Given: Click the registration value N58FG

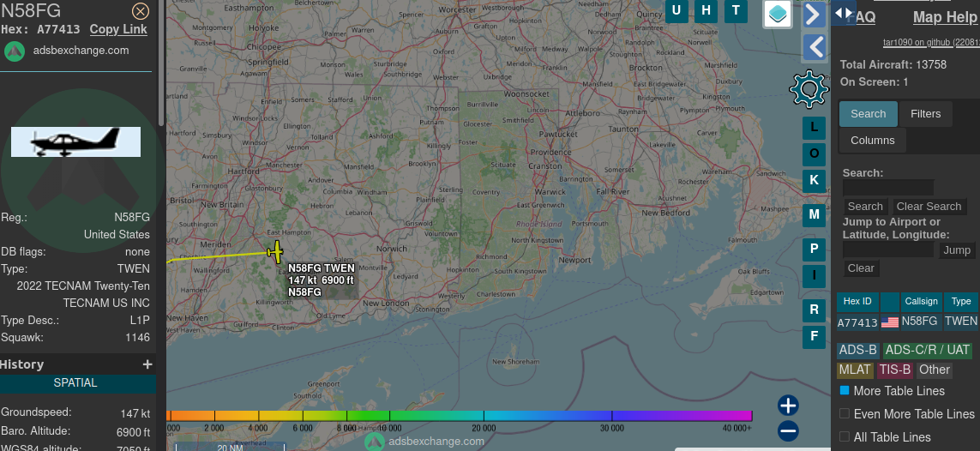Looking at the screenshot, I should coord(132,218).
